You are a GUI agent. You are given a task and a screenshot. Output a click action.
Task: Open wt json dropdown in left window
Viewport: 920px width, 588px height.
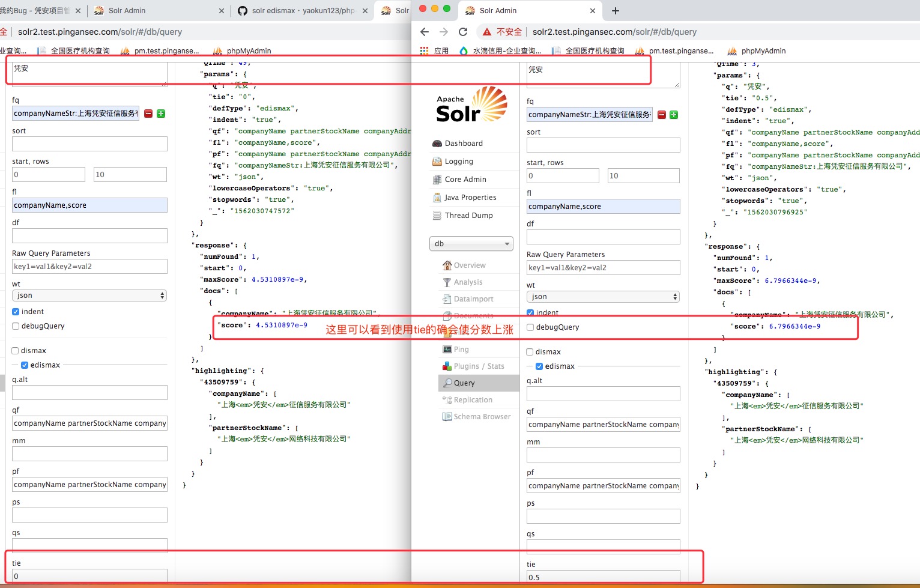coord(89,296)
